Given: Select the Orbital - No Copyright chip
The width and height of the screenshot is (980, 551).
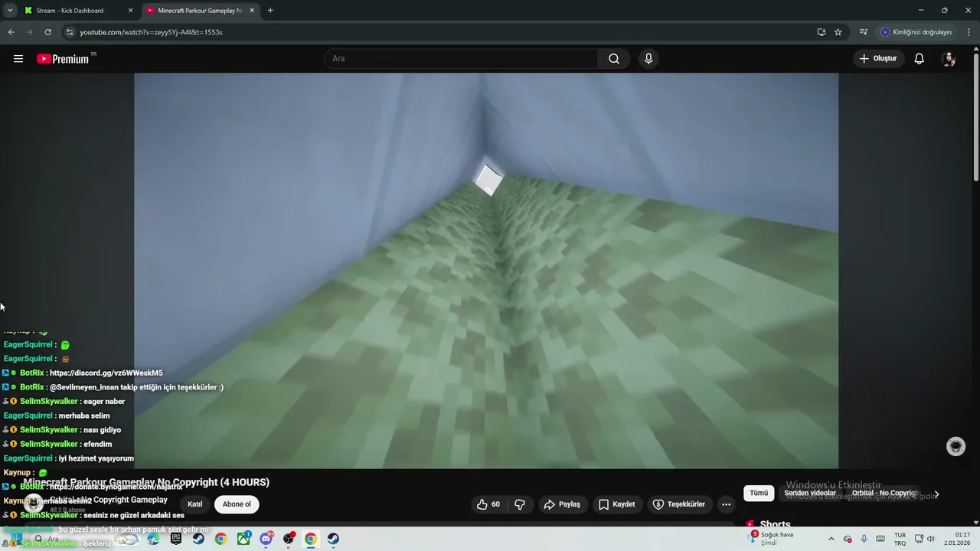Looking at the screenshot, I should tap(884, 493).
